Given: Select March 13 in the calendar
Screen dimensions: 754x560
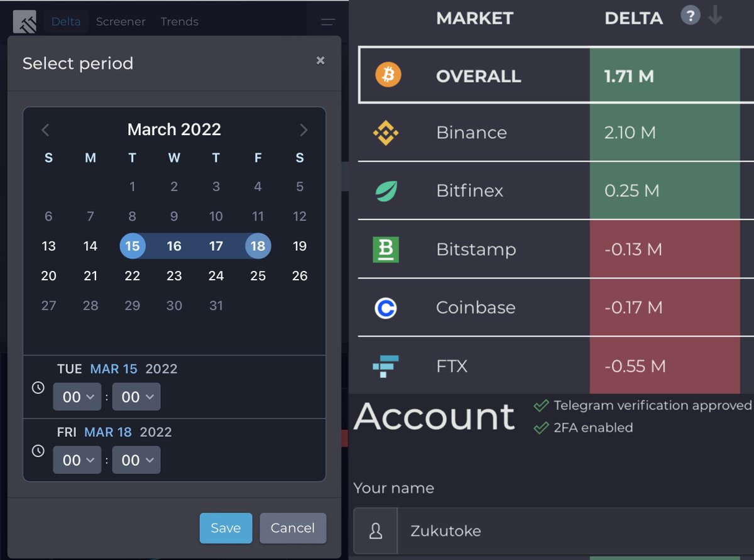Looking at the screenshot, I should tap(48, 246).
